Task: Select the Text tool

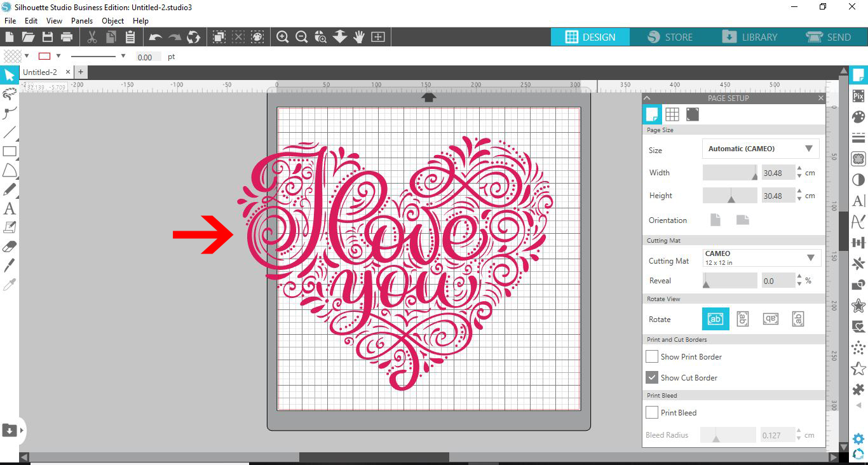Action: 10,208
